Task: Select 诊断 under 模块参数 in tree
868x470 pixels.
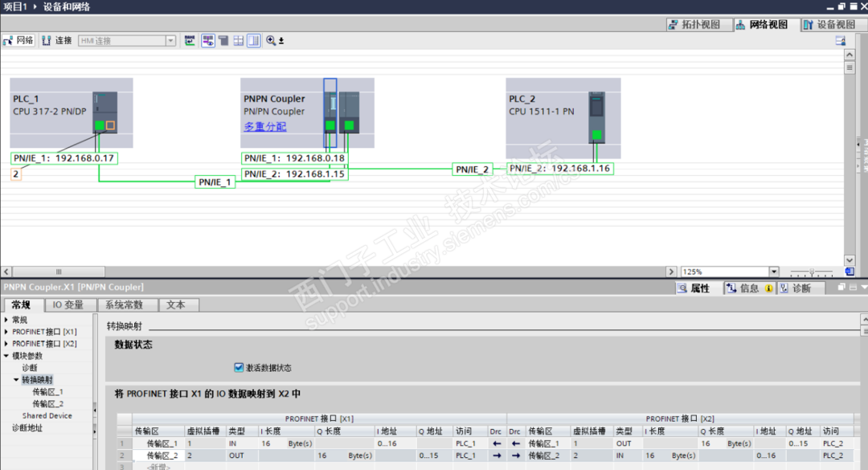Action: click(x=30, y=368)
